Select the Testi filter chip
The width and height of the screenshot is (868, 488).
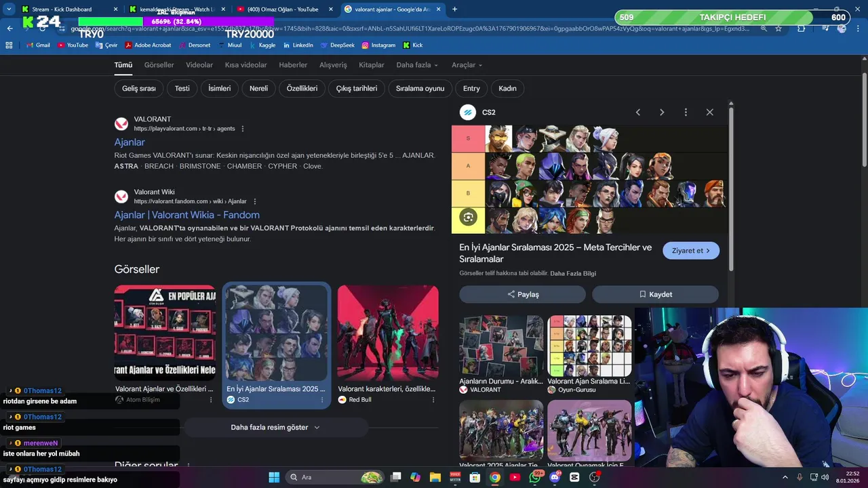point(182,88)
